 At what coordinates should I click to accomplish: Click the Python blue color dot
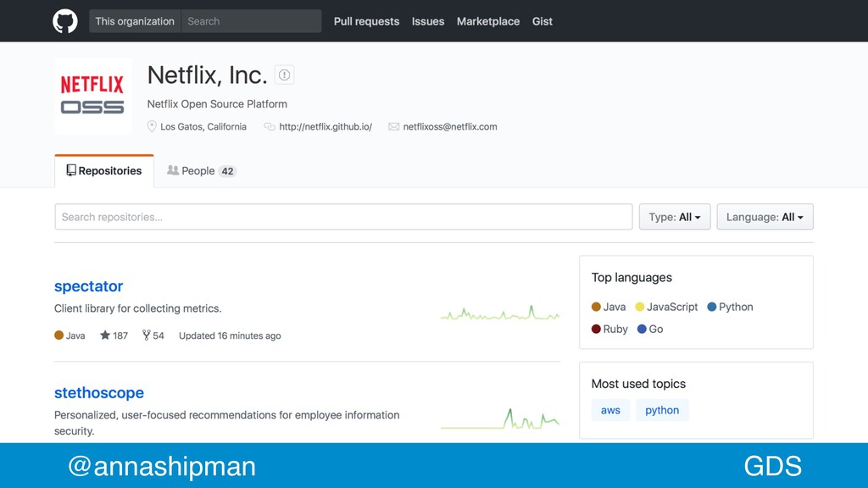[x=712, y=307]
